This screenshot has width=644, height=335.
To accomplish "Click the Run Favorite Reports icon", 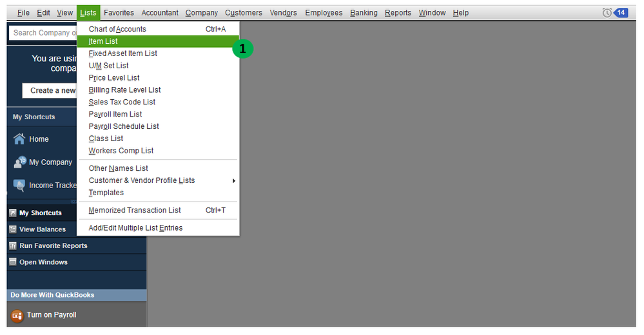I will tap(13, 245).
